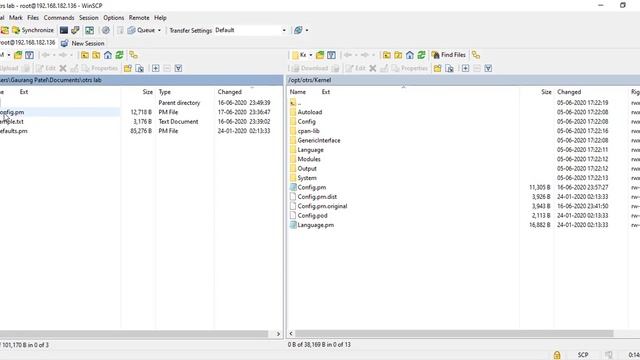
Task: Open PuTTY session icon
Action: point(75,30)
